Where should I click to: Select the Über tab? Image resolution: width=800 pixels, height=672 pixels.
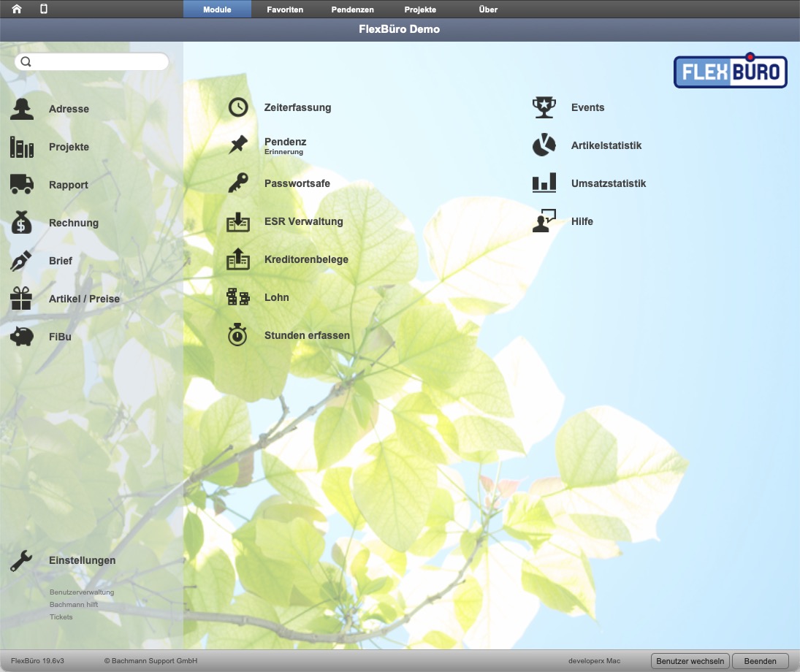click(x=488, y=9)
